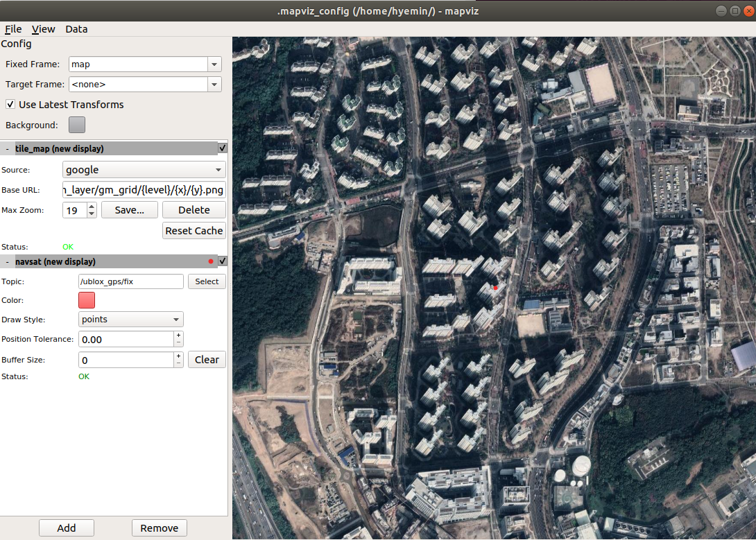Toggle Use Latest Transforms checkbox
This screenshot has height=540, width=756.
[x=10, y=105]
